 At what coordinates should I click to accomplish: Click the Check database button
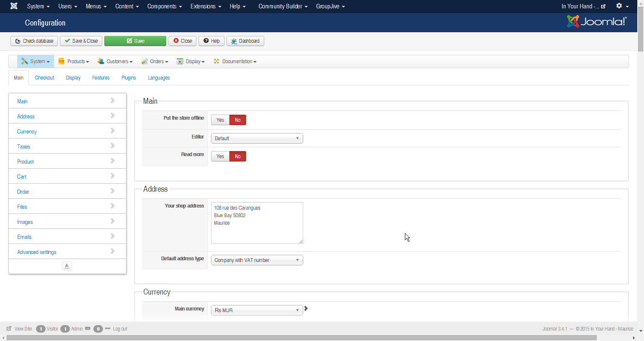(34, 41)
